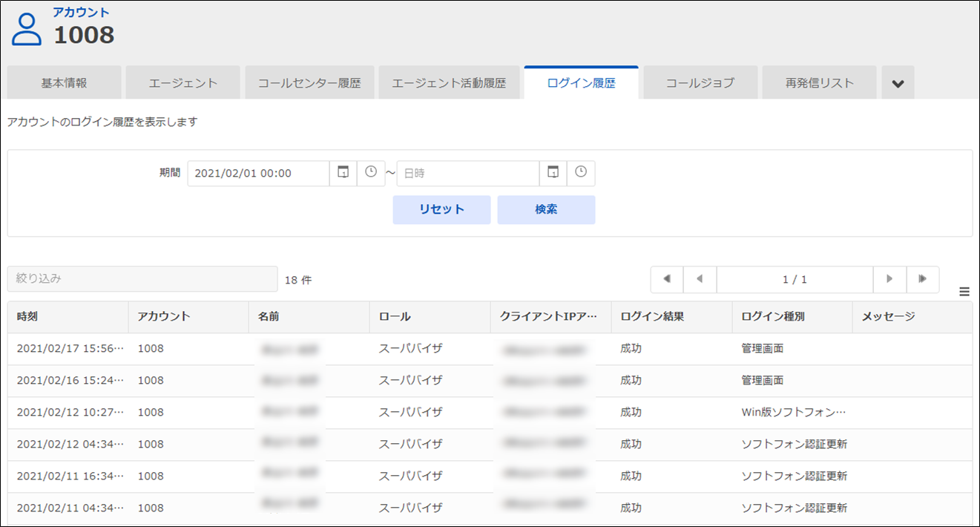This screenshot has height=527, width=980.
Task: Select row time 2021/02/16 15:24
Action: [70, 380]
